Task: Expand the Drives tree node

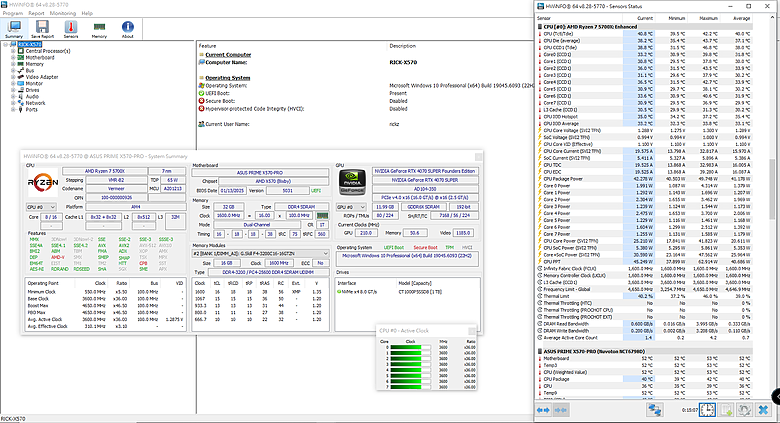Action: [x=13, y=90]
